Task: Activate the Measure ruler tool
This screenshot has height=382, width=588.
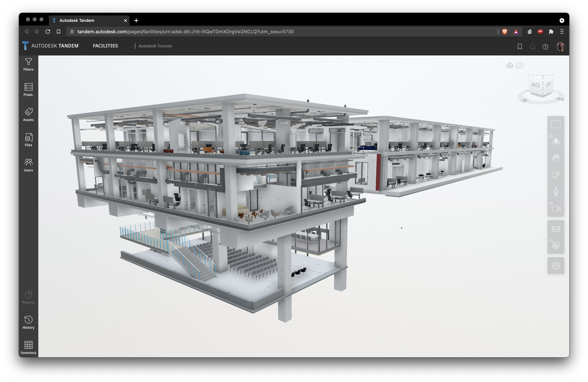Action: tap(556, 229)
